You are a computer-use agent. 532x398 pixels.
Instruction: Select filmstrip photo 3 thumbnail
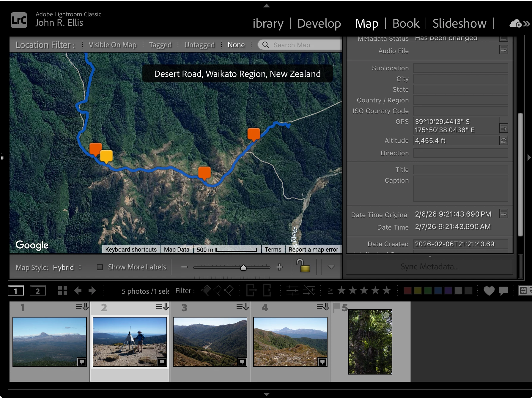210,342
